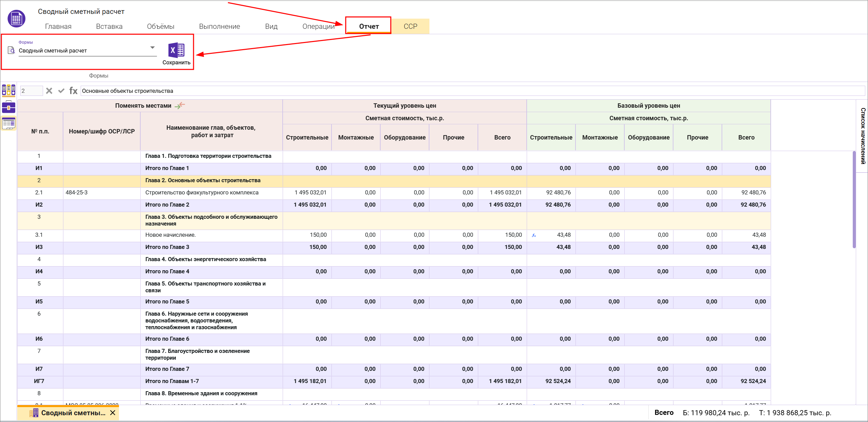Screen dimensions: 868x422
Task: Cancel formula edit with X icon
Action: (49, 91)
